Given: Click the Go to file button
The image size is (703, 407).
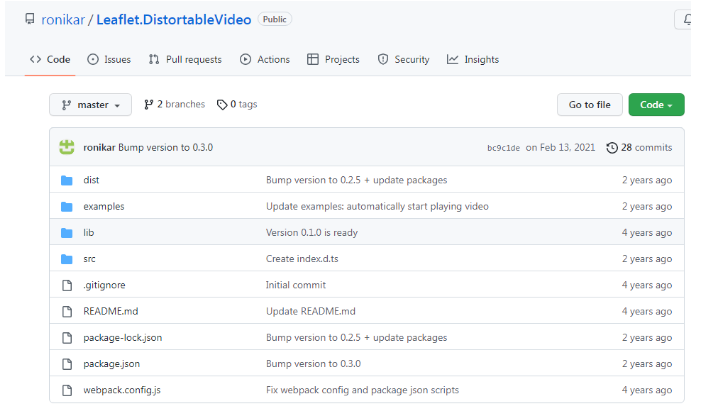Looking at the screenshot, I should 590,104.
